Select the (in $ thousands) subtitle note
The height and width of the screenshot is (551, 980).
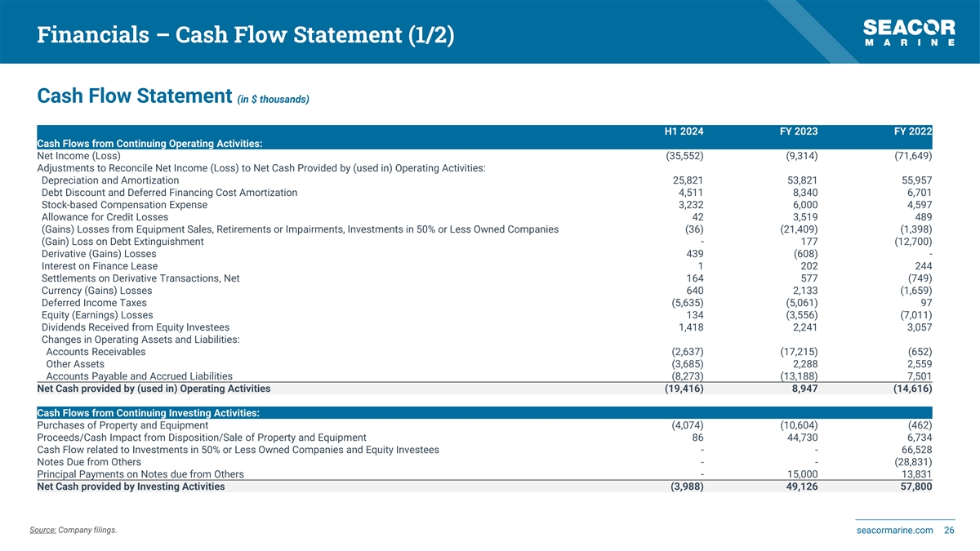click(273, 100)
